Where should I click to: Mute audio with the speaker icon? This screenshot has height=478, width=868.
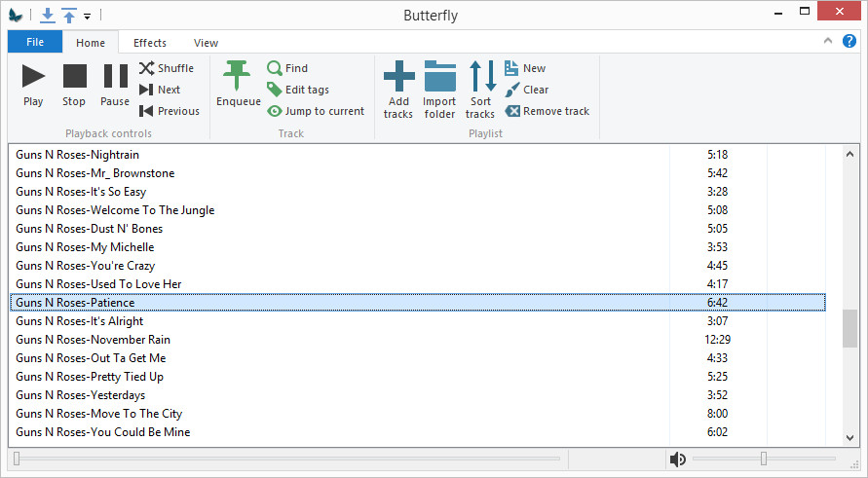[677, 460]
